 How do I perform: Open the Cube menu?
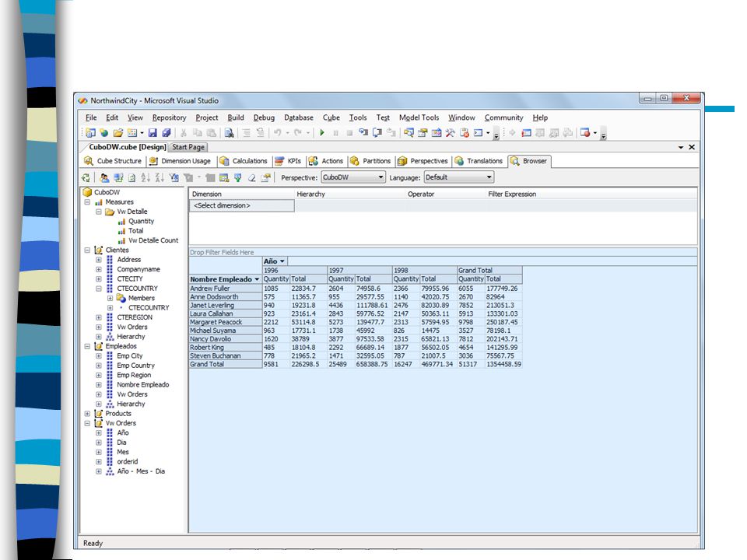coord(331,117)
